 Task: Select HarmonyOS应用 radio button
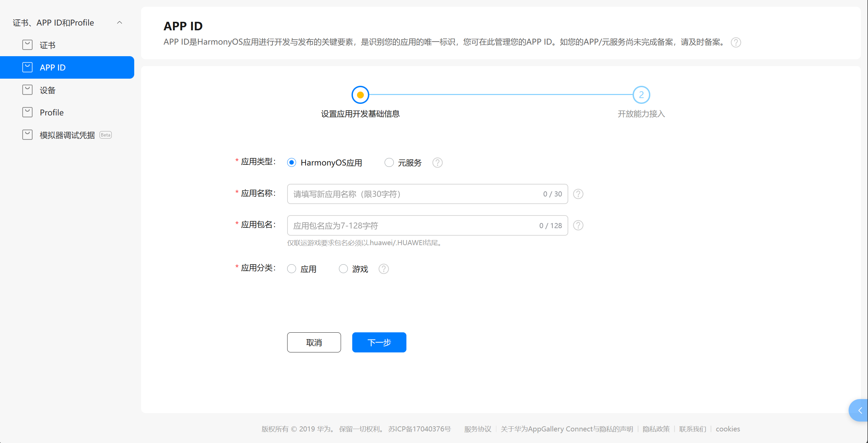pos(292,163)
